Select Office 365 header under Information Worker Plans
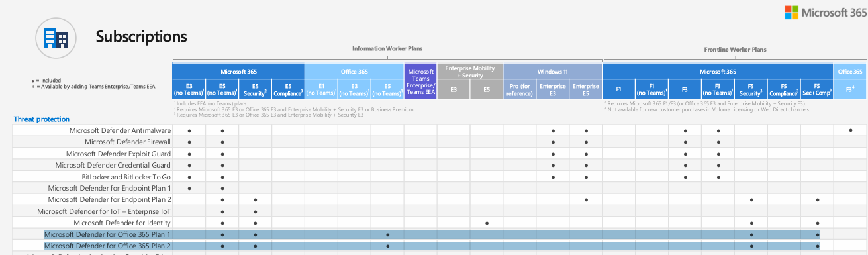 [x=354, y=72]
